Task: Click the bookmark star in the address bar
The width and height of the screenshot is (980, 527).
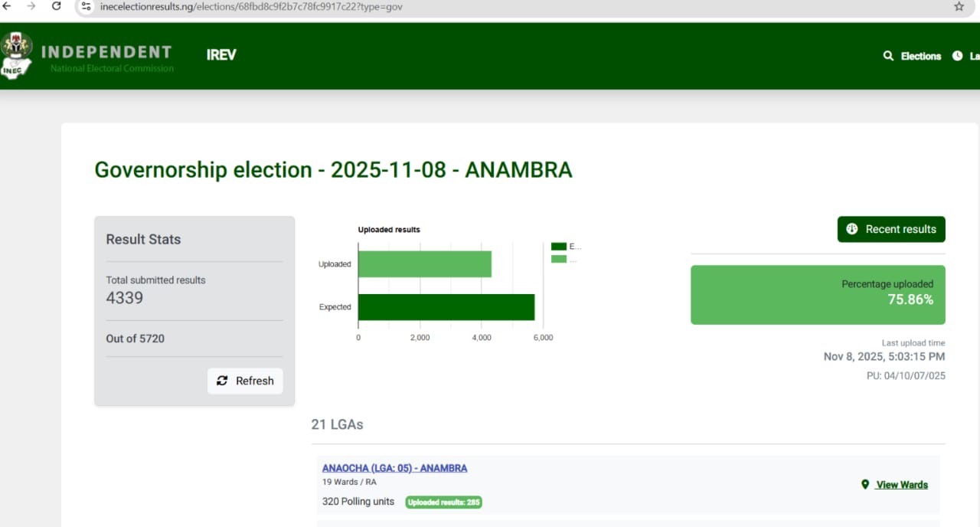Action: tap(958, 6)
